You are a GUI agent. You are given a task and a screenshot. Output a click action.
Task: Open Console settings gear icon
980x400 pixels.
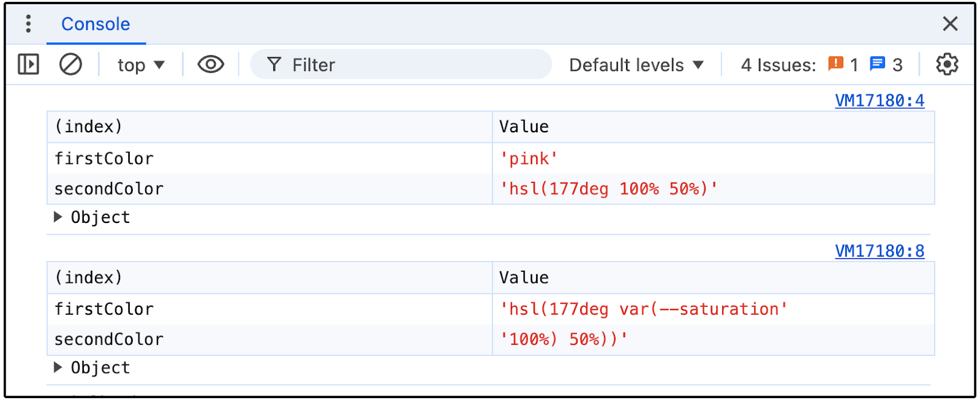(x=947, y=64)
